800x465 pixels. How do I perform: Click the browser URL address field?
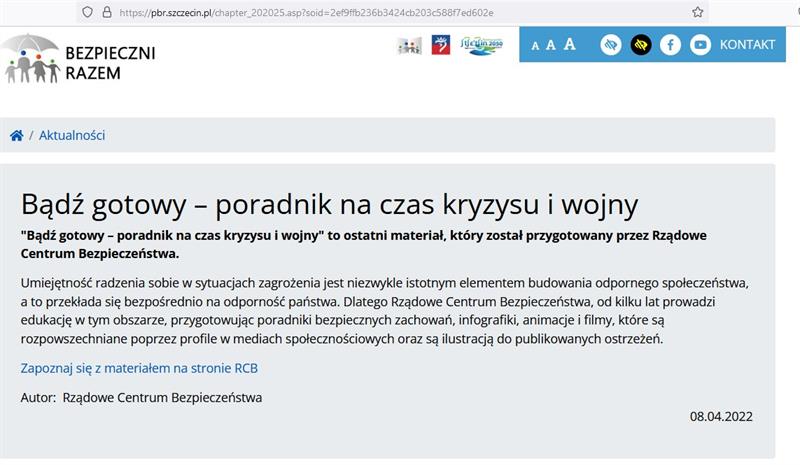[x=400, y=12]
